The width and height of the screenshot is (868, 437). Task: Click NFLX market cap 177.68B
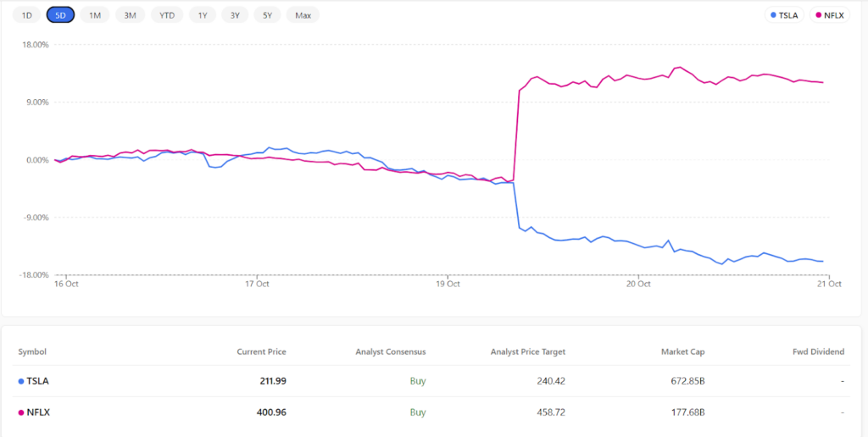[x=687, y=412]
